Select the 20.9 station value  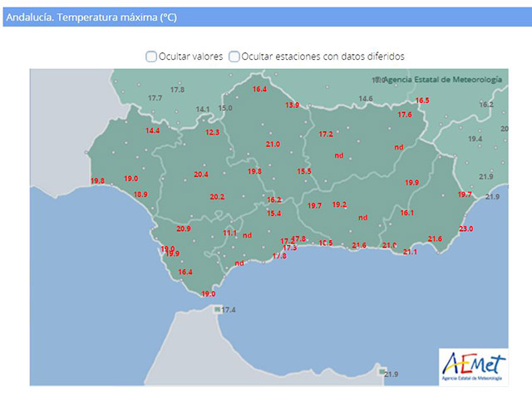pos(184,229)
